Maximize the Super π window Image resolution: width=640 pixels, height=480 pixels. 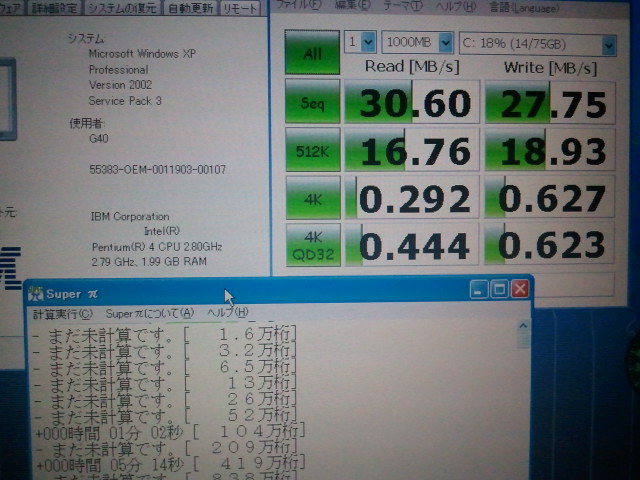click(x=499, y=289)
